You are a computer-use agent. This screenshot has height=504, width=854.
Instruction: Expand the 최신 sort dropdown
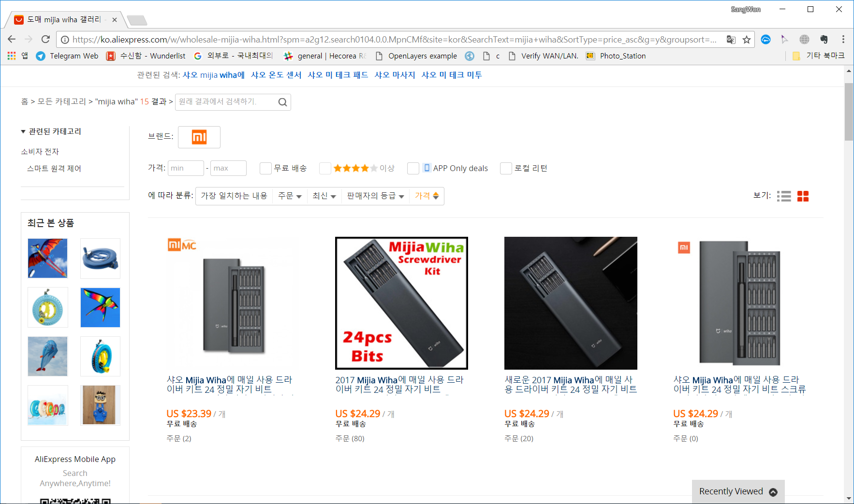[324, 196]
